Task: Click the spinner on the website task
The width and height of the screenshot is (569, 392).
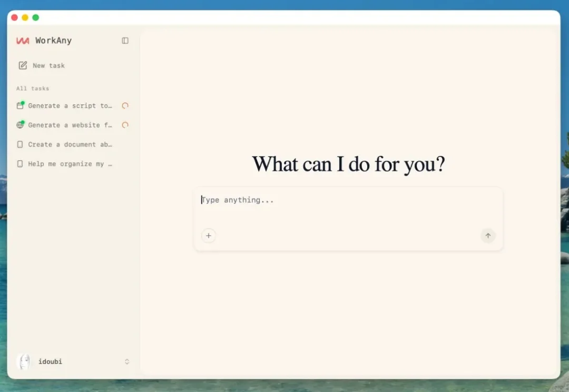Action: (125, 125)
